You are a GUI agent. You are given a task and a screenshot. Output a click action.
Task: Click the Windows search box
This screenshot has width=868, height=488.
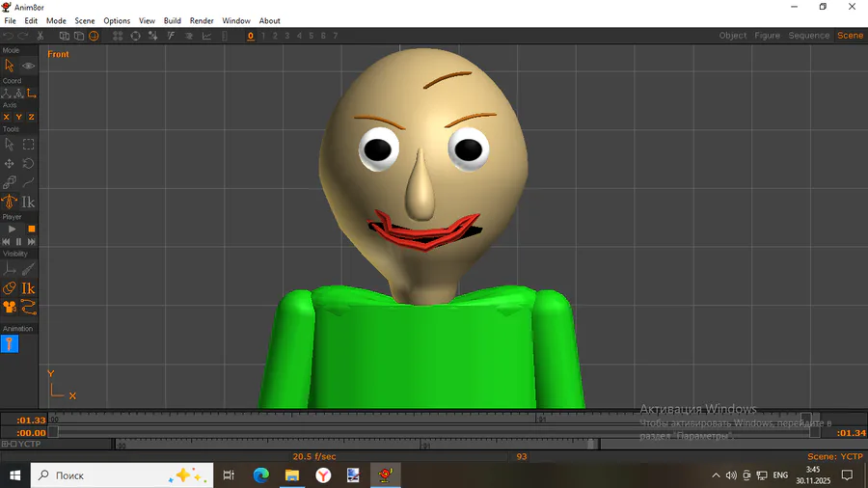122,475
